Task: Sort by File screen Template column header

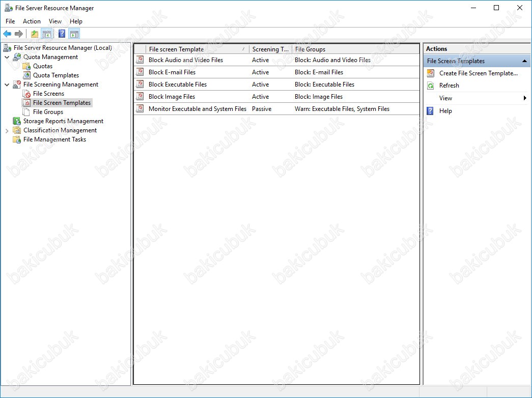Action: tap(198, 49)
